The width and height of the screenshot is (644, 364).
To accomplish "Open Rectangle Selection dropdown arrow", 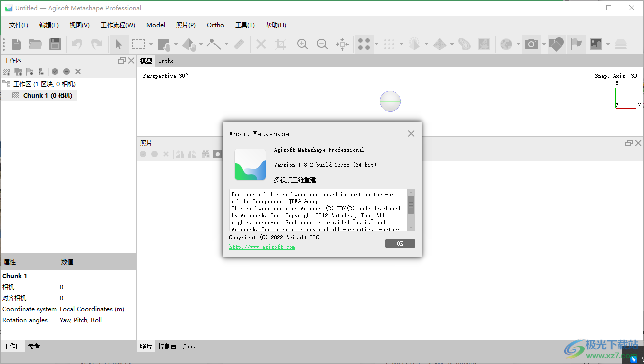I will (x=151, y=44).
